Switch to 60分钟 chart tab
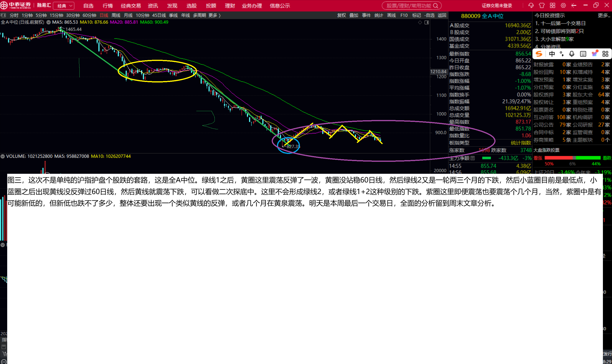Image resolution: width=612 pixels, height=364 pixels. coord(89,16)
